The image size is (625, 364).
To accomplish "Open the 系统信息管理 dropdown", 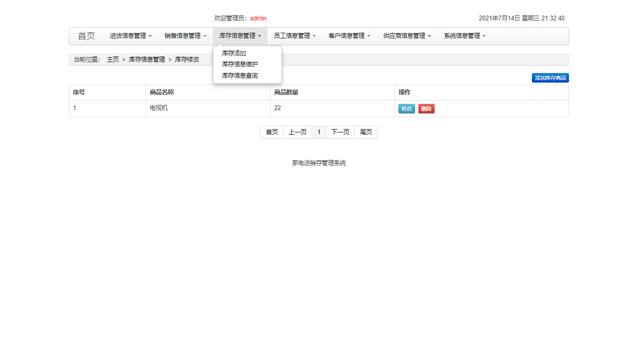I will (464, 36).
